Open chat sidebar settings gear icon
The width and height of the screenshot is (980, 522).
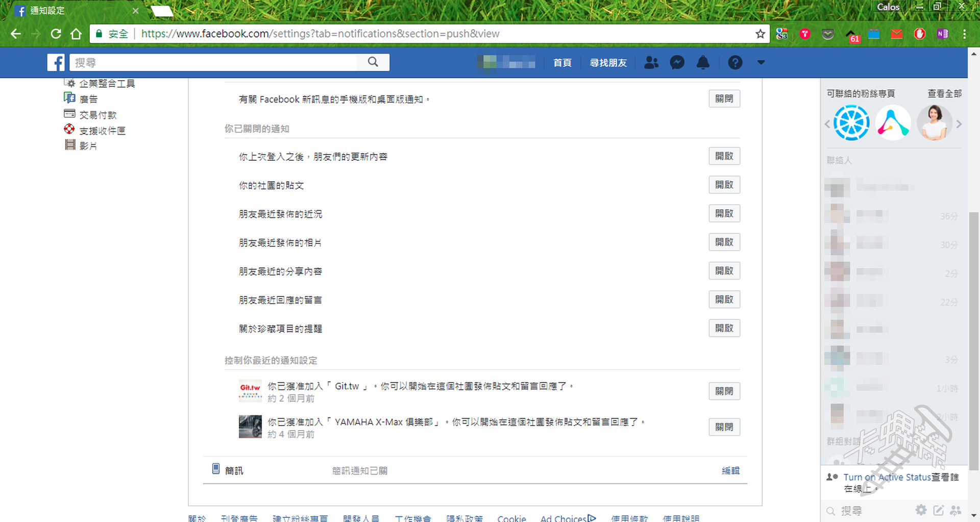(921, 510)
